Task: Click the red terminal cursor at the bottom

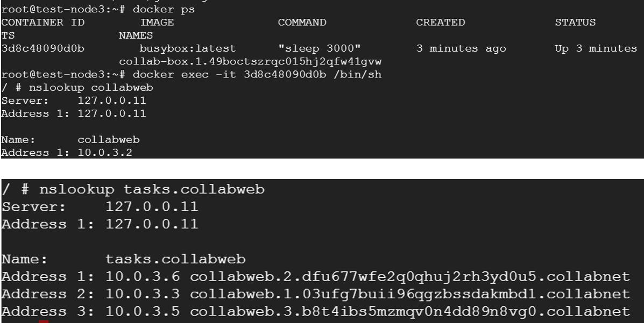Action: click(44, 321)
